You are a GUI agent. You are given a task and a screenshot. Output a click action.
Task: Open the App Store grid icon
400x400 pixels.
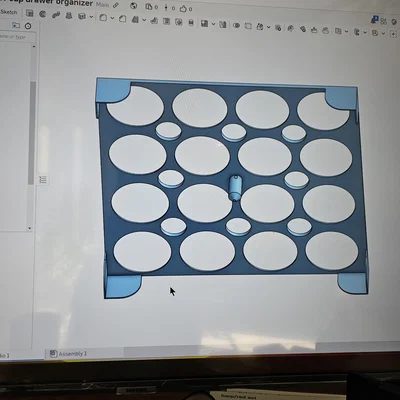click(384, 21)
